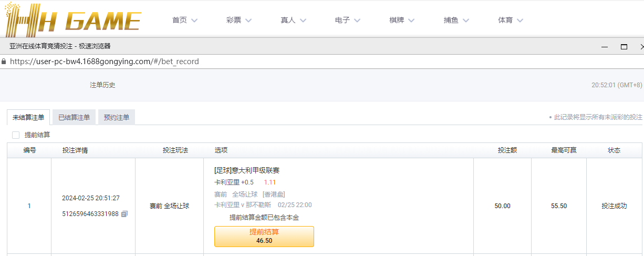This screenshot has width=644, height=256.
Task: Minimize the browser window
Action: [605, 46]
